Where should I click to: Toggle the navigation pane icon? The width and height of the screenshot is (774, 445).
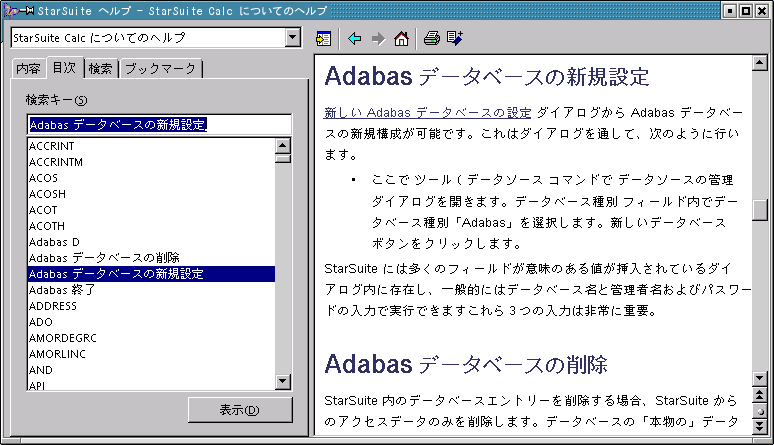[323, 38]
